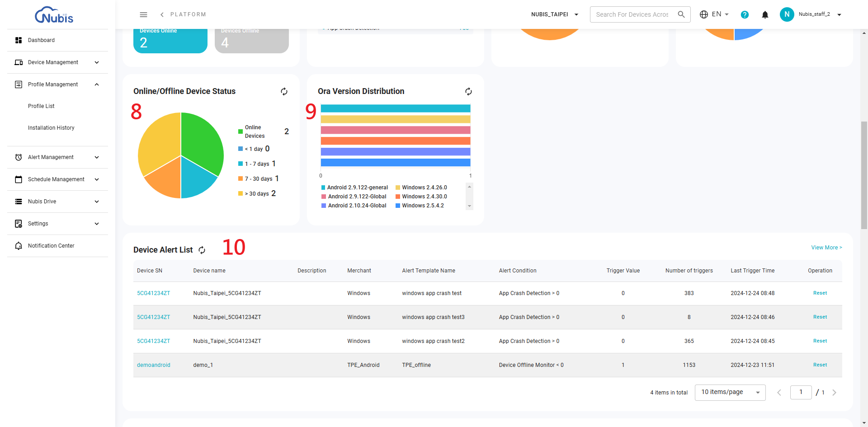Toggle Online Devices legend entry
868x427 pixels.
click(264, 131)
